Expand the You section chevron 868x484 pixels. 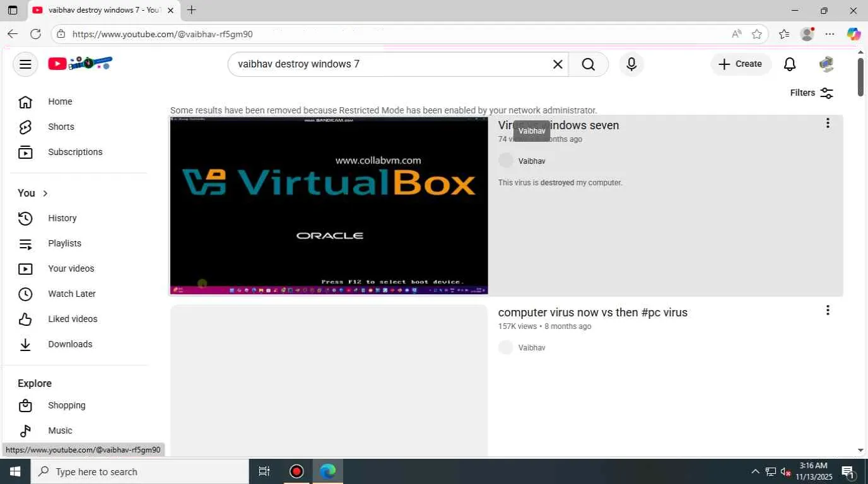coord(45,193)
